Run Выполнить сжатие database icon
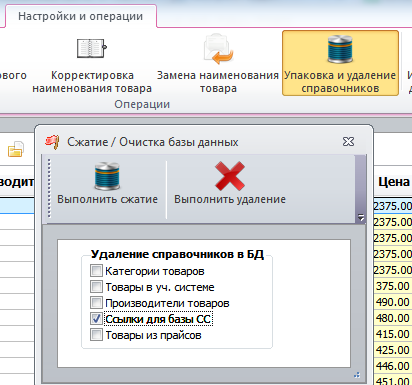This screenshot has width=412, height=385. (x=107, y=176)
